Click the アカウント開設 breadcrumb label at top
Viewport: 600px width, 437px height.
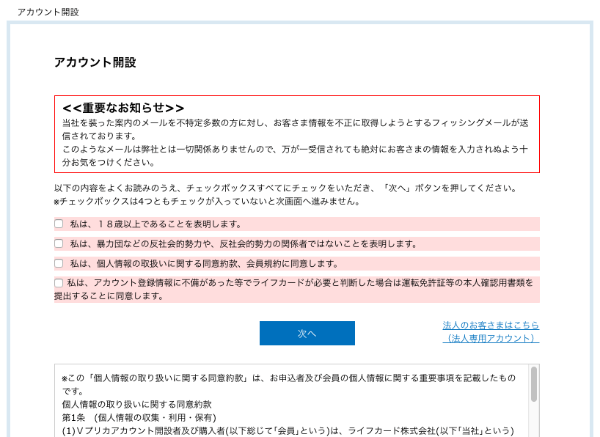point(48,12)
